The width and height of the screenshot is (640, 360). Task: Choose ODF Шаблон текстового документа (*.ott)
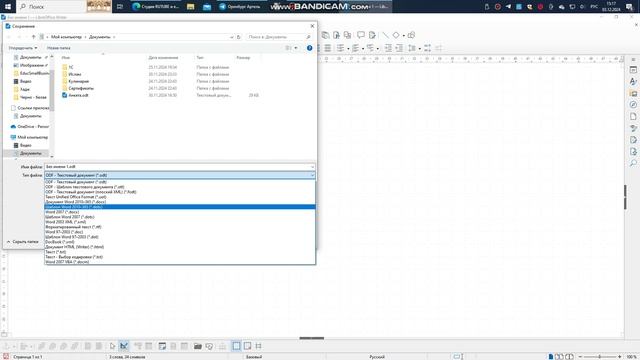coord(180,187)
